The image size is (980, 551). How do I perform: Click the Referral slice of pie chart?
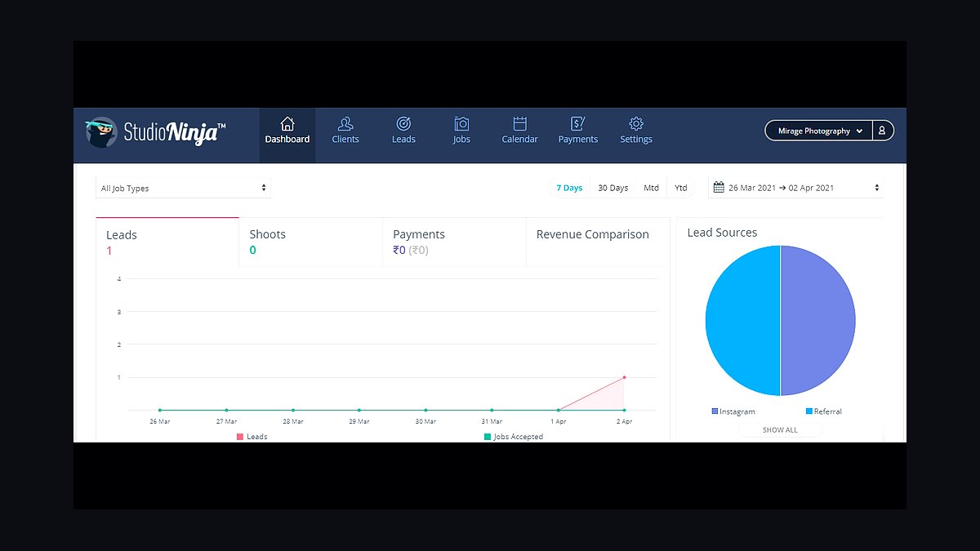[742, 321]
